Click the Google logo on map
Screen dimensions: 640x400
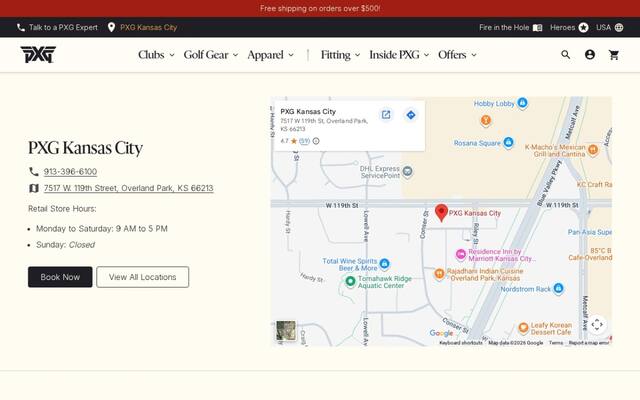click(441, 333)
